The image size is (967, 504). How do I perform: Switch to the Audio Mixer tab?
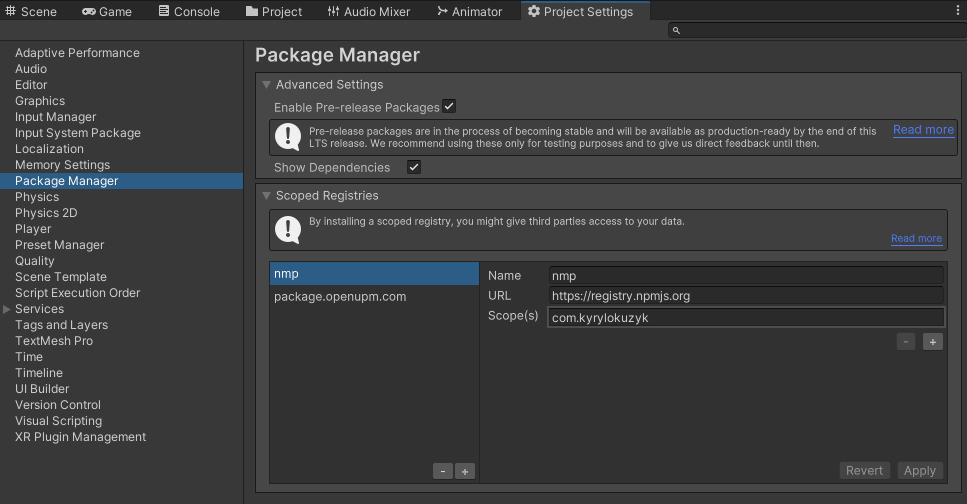[368, 12]
